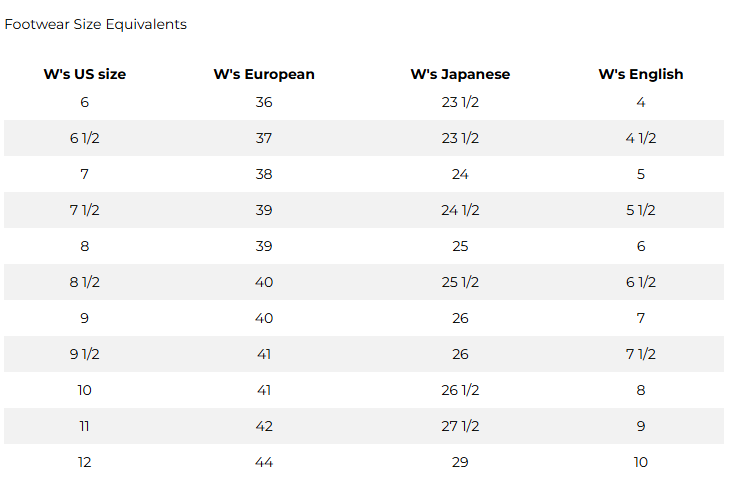
Task: Select European size 44 cell
Action: [x=264, y=462]
